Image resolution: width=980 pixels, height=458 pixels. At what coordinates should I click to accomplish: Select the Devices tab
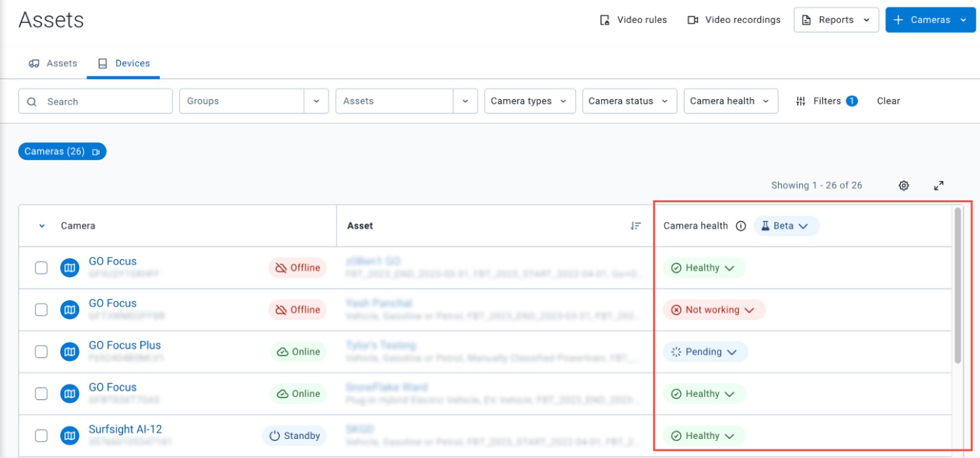click(124, 64)
